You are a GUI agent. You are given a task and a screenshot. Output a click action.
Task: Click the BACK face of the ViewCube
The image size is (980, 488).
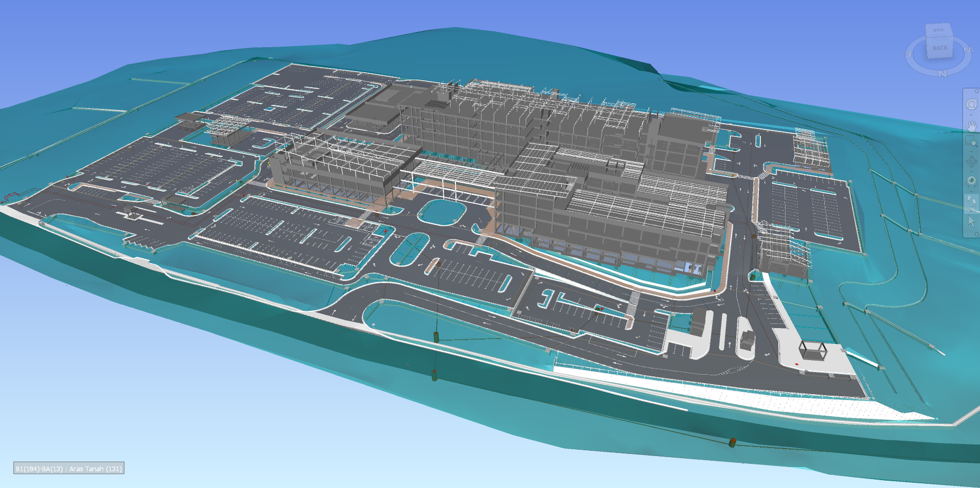point(940,48)
